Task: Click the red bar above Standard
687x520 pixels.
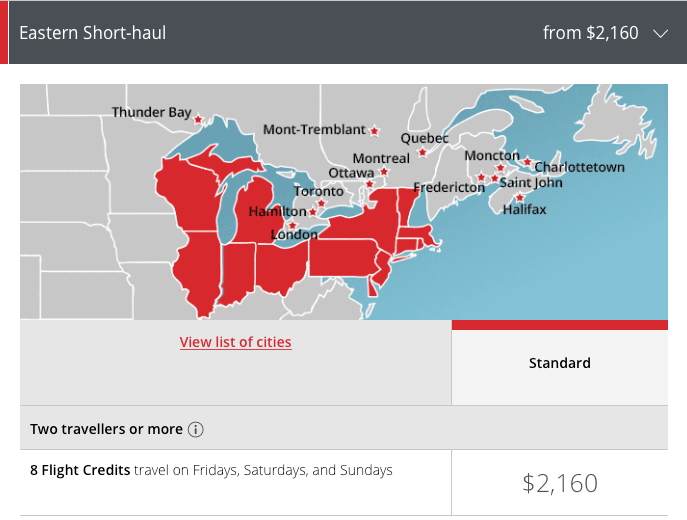Action: [x=560, y=325]
